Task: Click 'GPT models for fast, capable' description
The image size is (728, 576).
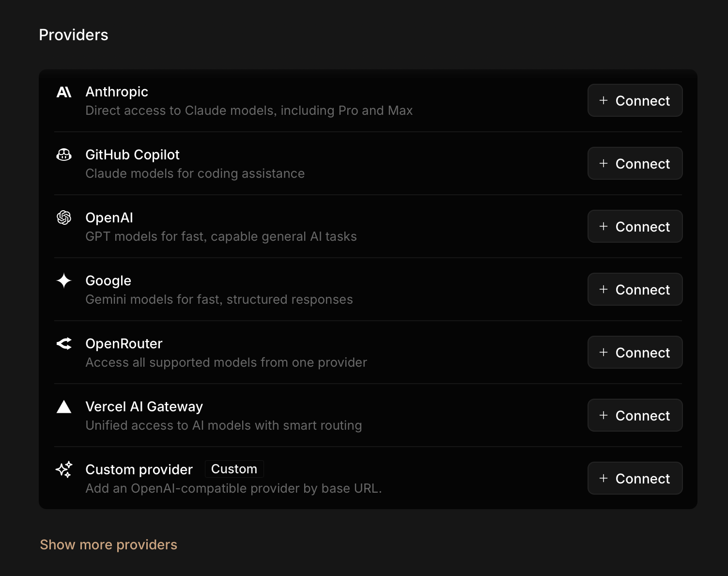Action: pos(221,236)
